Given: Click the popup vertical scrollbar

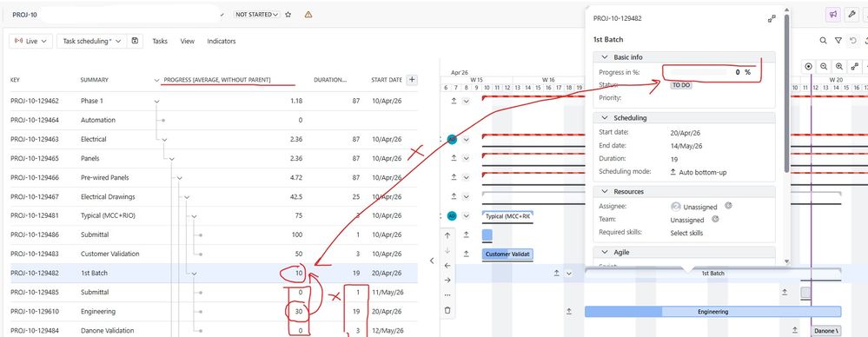Looking at the screenshot, I should pyautogui.click(x=786, y=94).
